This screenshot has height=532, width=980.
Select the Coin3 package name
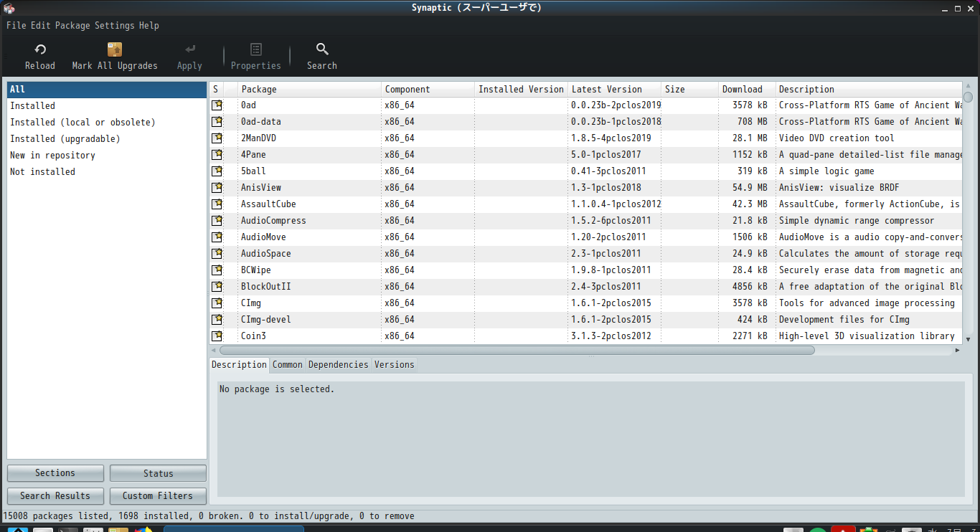pyautogui.click(x=253, y=336)
